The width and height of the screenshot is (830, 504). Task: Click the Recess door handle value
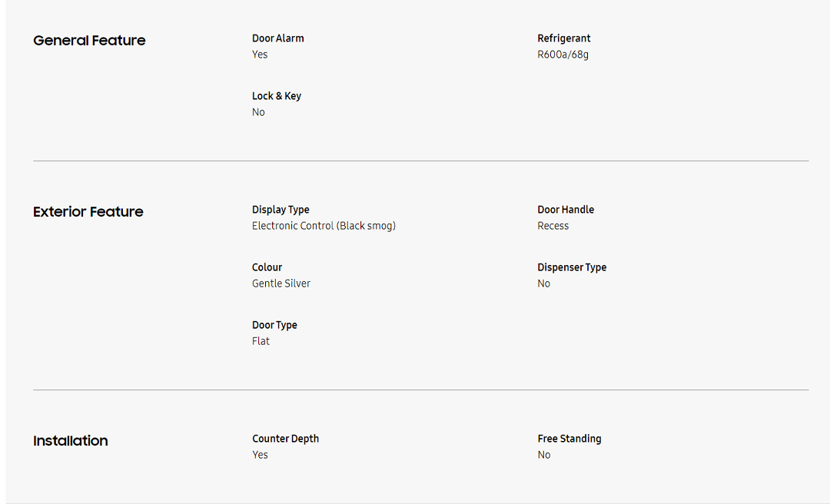553,226
